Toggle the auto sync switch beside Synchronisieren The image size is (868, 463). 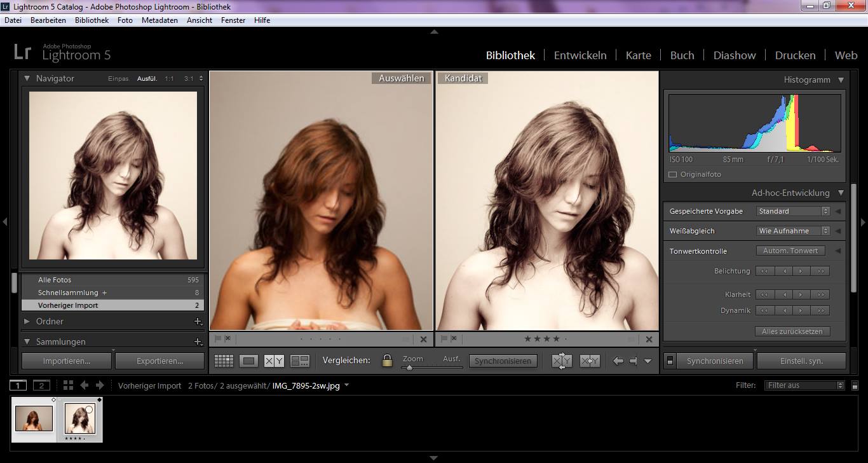coord(669,361)
